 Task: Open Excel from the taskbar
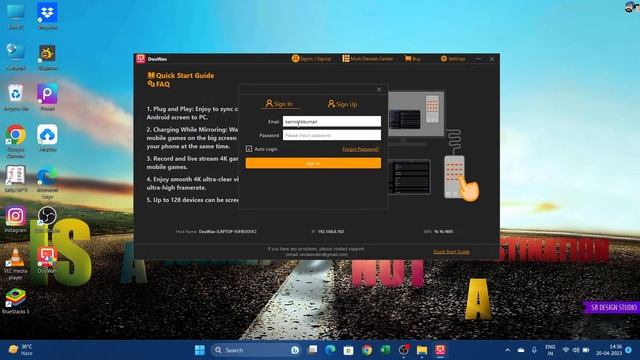point(385,350)
